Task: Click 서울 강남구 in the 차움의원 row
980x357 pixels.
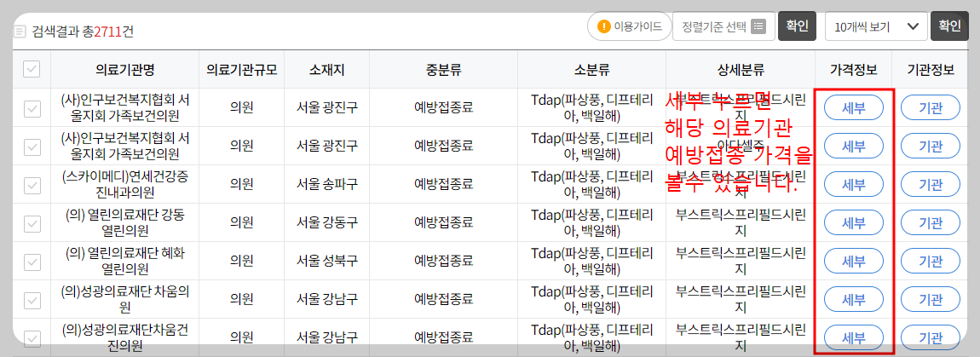Action: click(327, 299)
